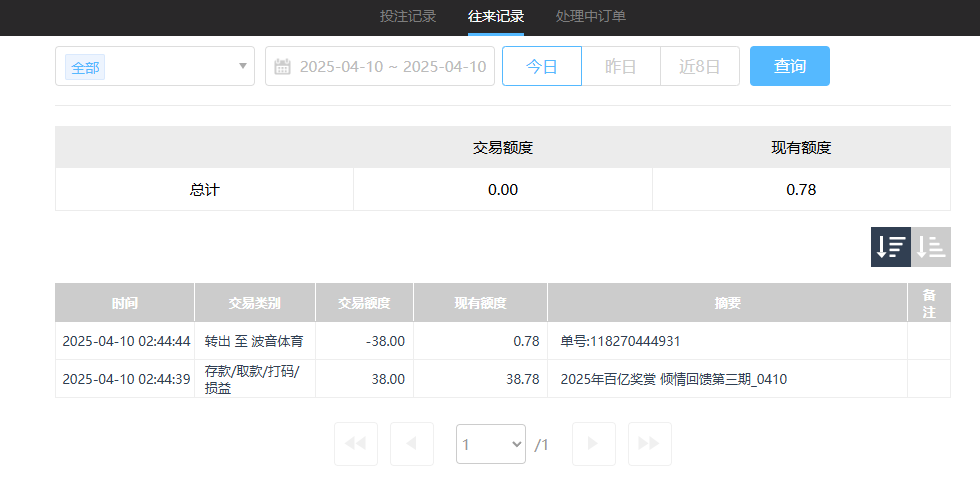The height and width of the screenshot is (491, 980).
Task: Click the order number 118270444931 row summary
Action: pyautogui.click(x=620, y=341)
